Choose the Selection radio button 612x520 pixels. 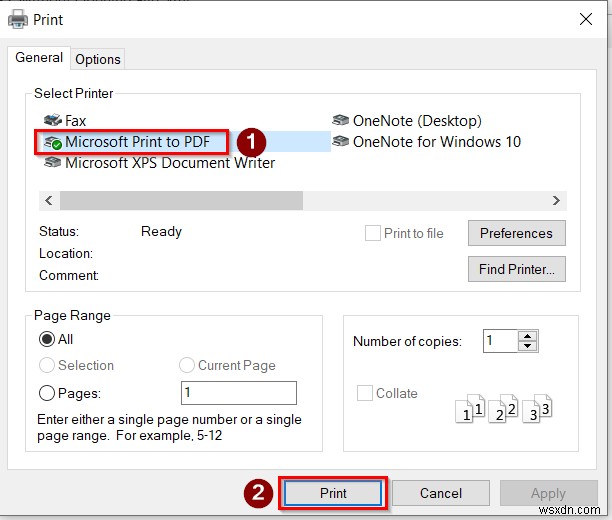pyautogui.click(x=47, y=365)
